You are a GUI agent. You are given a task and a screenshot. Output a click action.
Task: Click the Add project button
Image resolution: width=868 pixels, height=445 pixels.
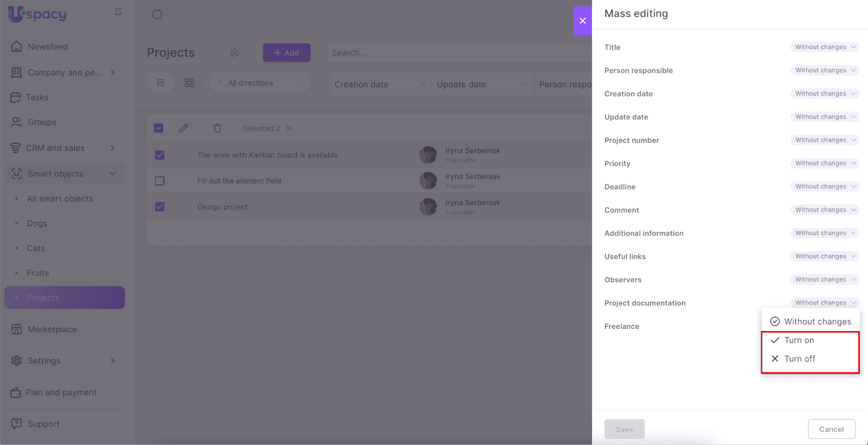(286, 53)
